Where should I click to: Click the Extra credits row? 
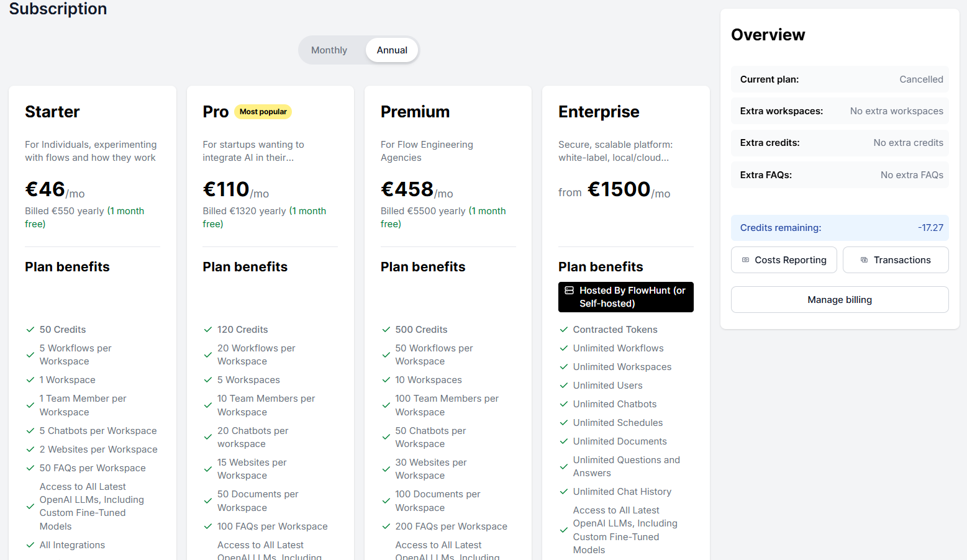coord(840,143)
